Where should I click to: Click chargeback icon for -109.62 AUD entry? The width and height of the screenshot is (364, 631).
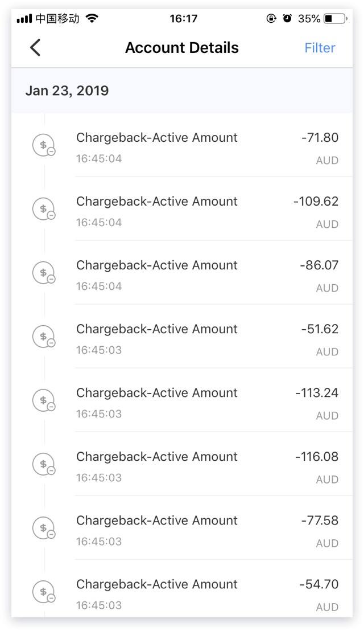pos(43,210)
